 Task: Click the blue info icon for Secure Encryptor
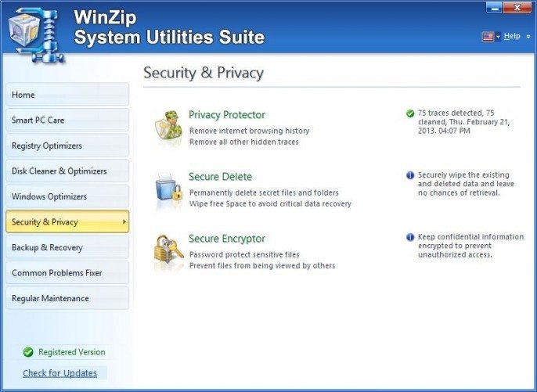click(x=410, y=237)
